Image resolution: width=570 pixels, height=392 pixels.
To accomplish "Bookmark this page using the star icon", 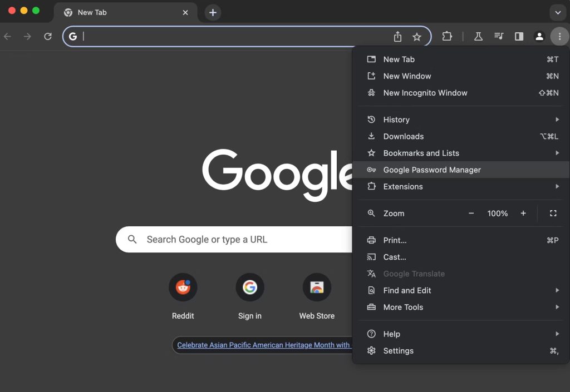I will 417,36.
